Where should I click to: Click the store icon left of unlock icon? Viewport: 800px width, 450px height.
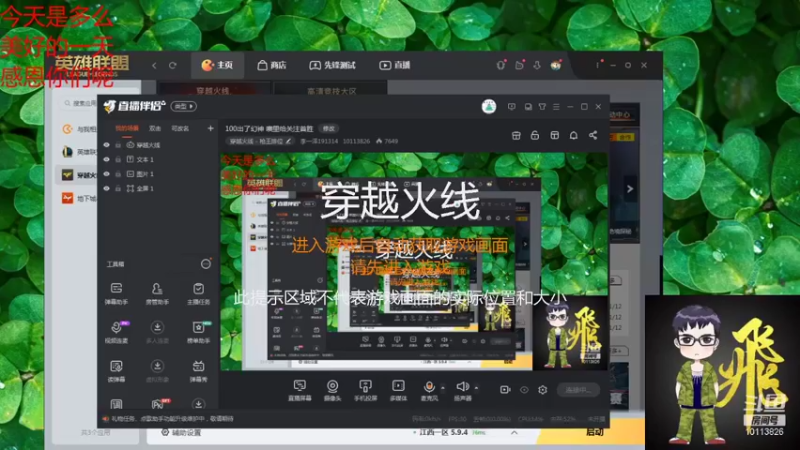[516, 135]
